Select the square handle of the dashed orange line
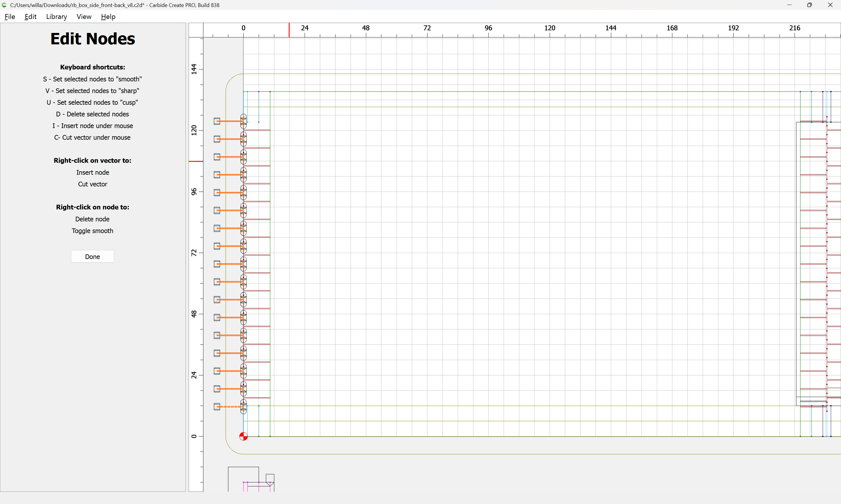Viewport: 841px width, 504px height. (217, 407)
